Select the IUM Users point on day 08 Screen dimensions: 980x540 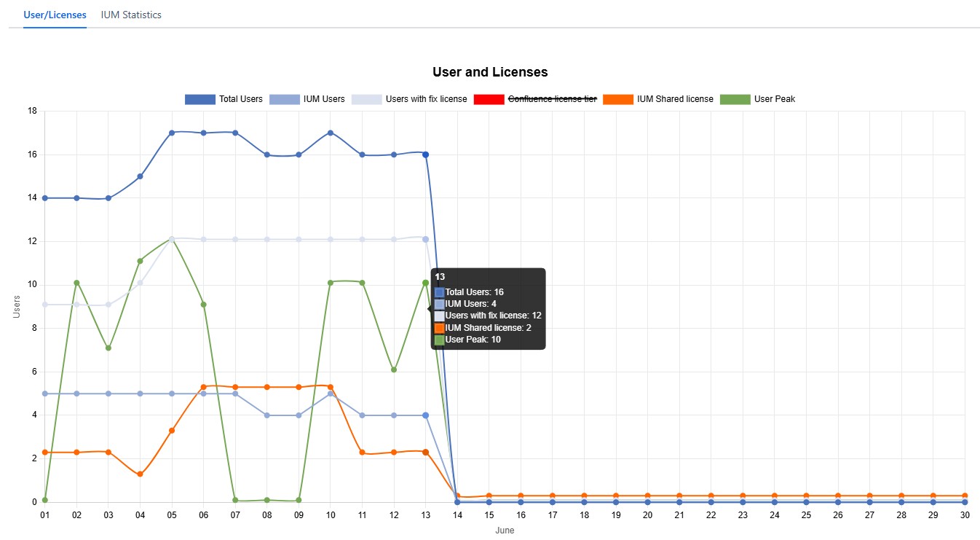click(267, 415)
